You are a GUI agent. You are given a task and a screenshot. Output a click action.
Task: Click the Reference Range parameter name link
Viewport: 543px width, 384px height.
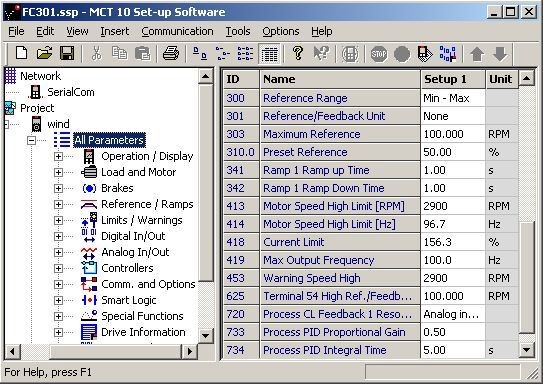tap(305, 98)
